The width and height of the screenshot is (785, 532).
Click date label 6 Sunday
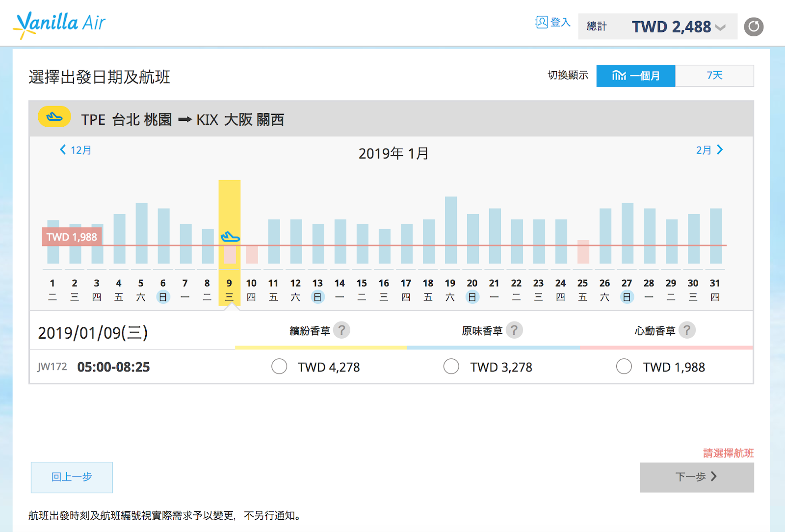coord(163,290)
